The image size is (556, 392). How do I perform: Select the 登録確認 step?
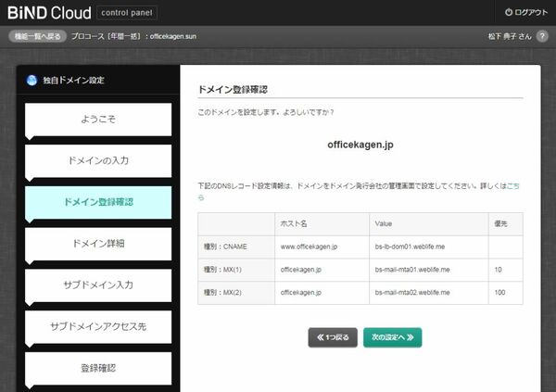[98, 369]
